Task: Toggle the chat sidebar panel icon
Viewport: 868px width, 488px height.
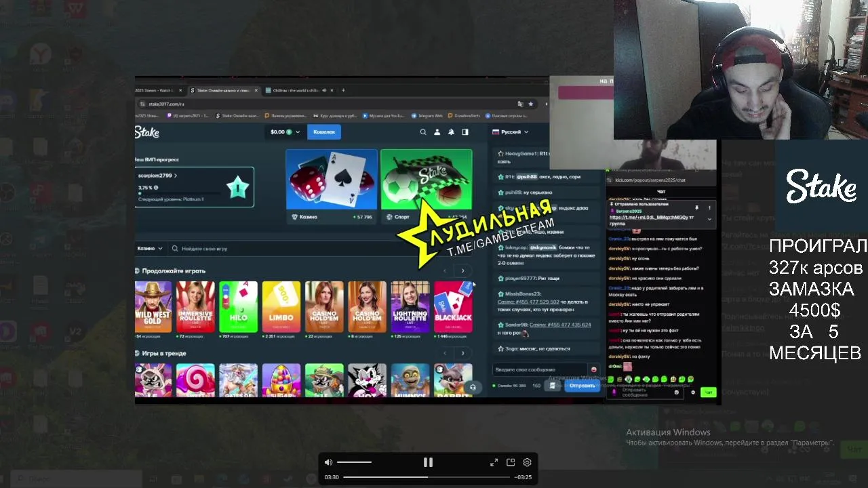Action: (465, 132)
